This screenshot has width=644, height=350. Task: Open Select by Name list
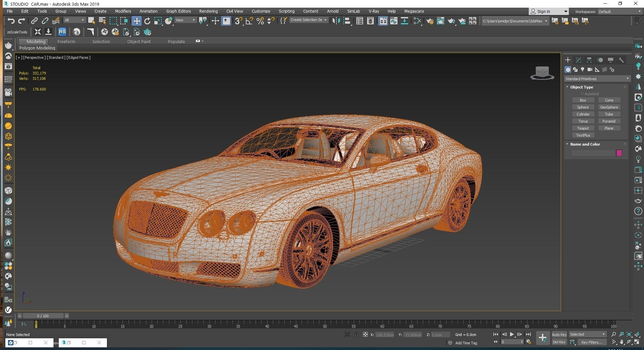[x=102, y=21]
